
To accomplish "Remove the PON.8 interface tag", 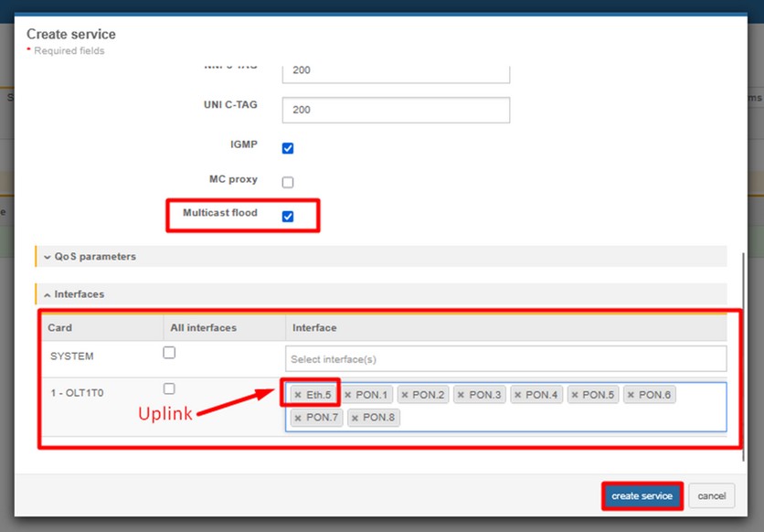I will point(355,418).
